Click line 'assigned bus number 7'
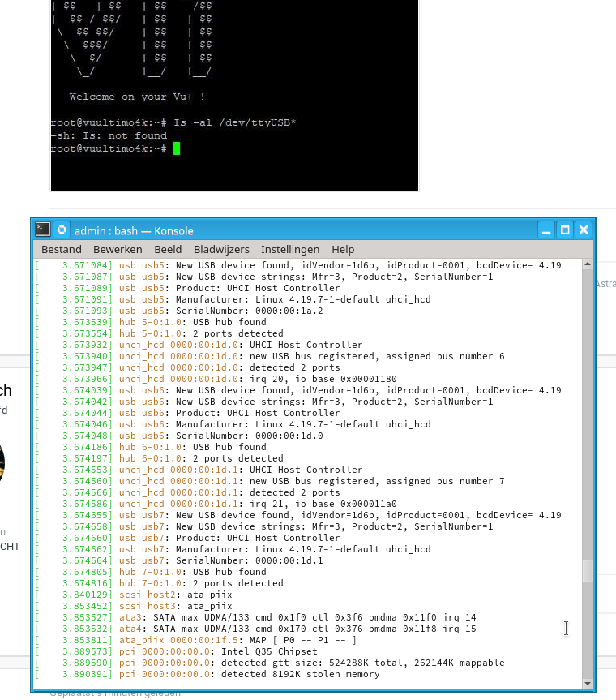616x700 pixels. 312,481
